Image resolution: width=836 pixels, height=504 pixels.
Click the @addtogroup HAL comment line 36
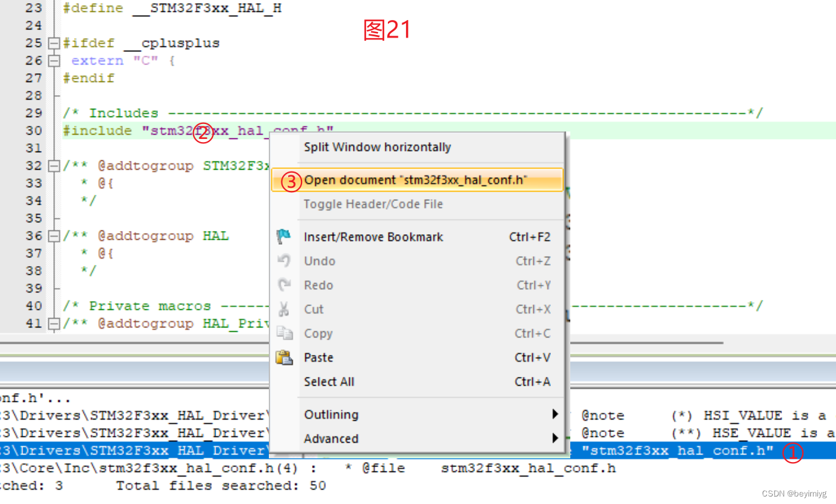coord(146,236)
